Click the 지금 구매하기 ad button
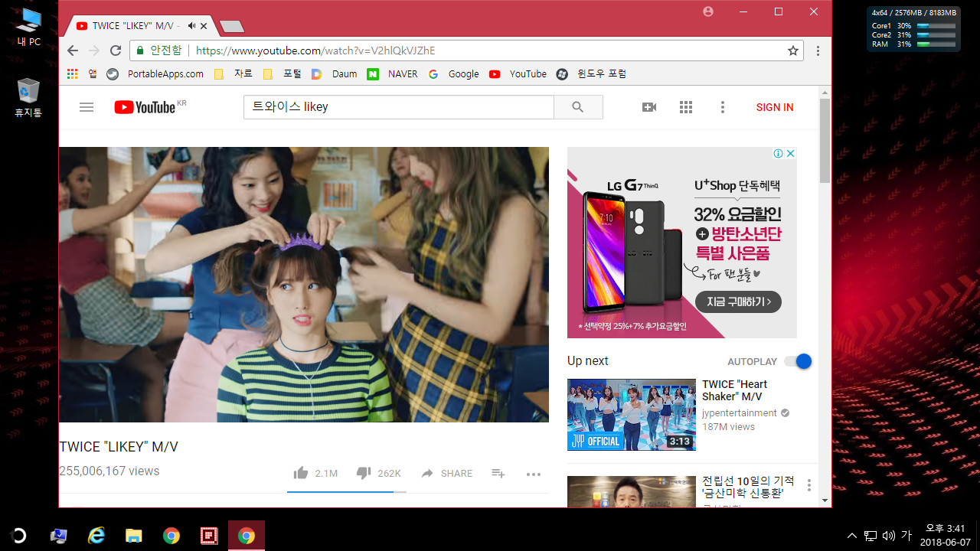 point(738,302)
